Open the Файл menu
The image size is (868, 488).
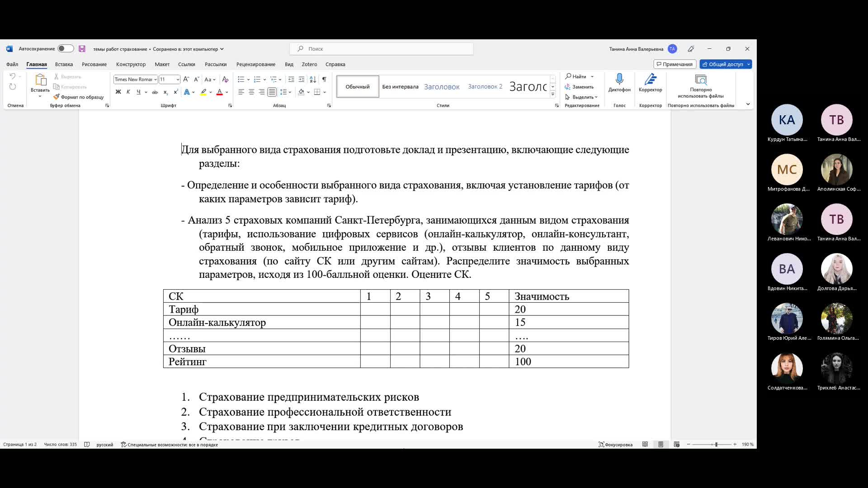[x=12, y=64]
